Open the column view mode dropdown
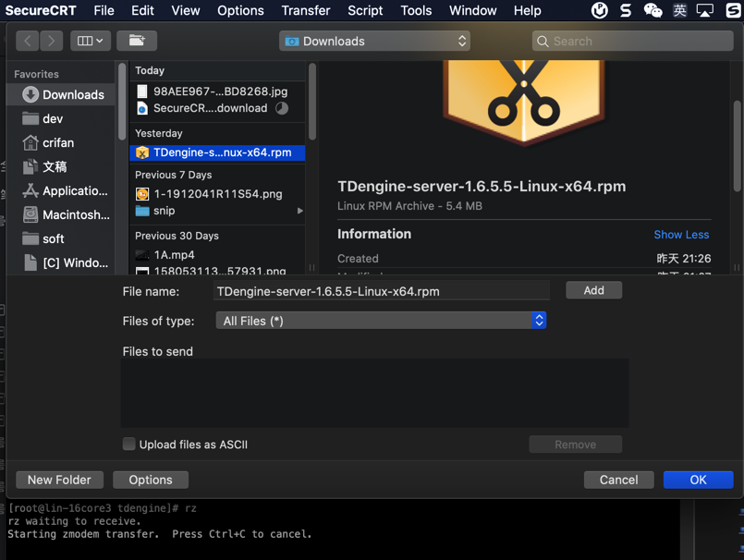Image resolution: width=744 pixels, height=560 pixels. [x=90, y=41]
